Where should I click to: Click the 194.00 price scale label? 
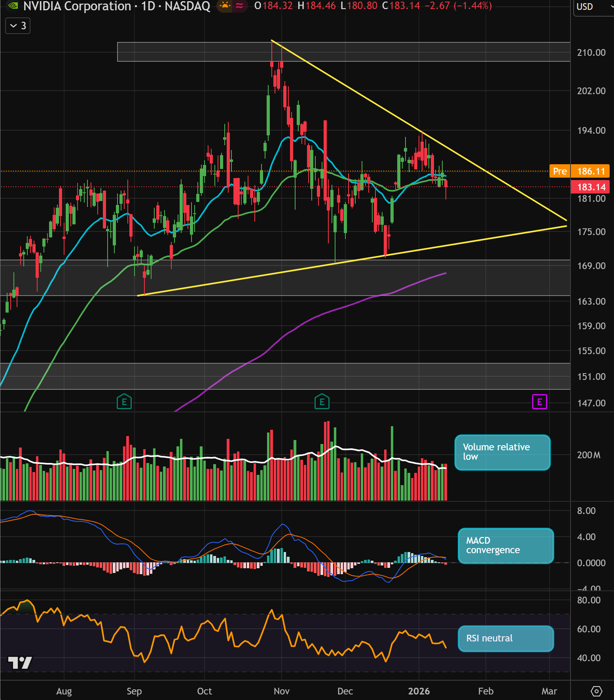coord(591,131)
